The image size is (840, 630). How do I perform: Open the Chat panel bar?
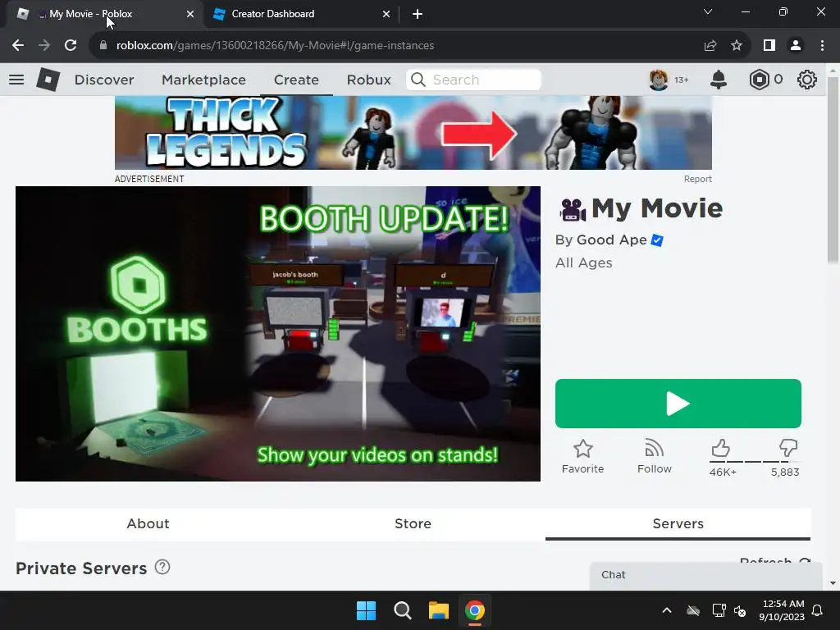click(x=706, y=575)
